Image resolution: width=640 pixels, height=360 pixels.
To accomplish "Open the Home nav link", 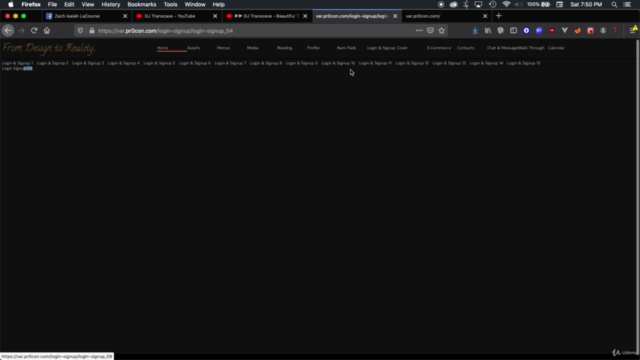I will [162, 48].
